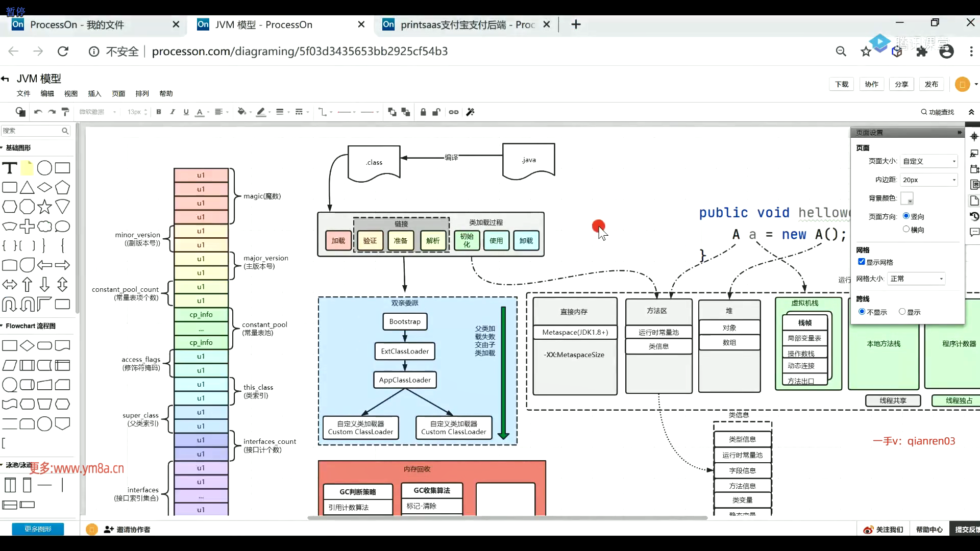
Task: Open the comments panel icon
Action: tap(974, 232)
